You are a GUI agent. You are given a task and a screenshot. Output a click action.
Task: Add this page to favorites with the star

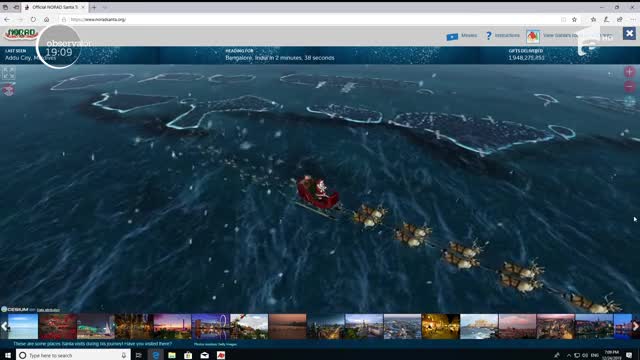click(x=574, y=19)
